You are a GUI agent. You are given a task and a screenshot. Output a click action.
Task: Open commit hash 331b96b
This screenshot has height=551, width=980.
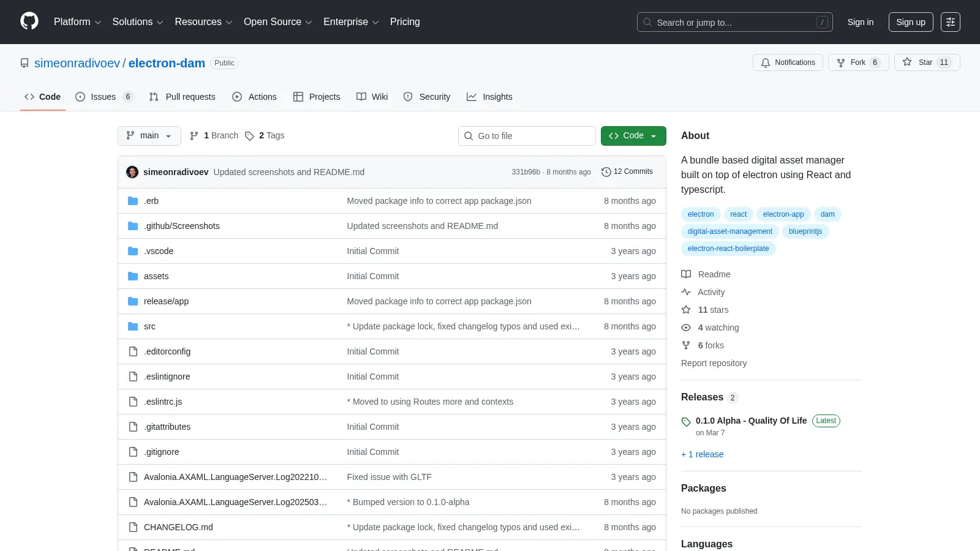point(526,172)
